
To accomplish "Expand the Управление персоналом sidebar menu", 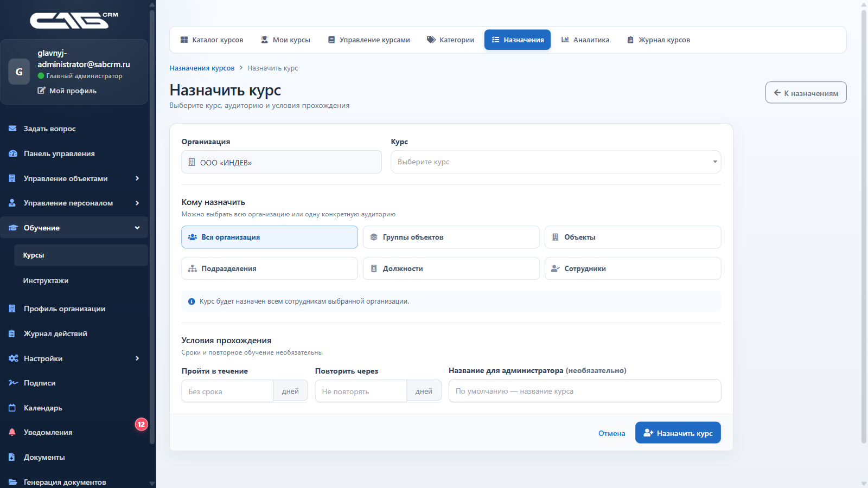I will click(74, 203).
